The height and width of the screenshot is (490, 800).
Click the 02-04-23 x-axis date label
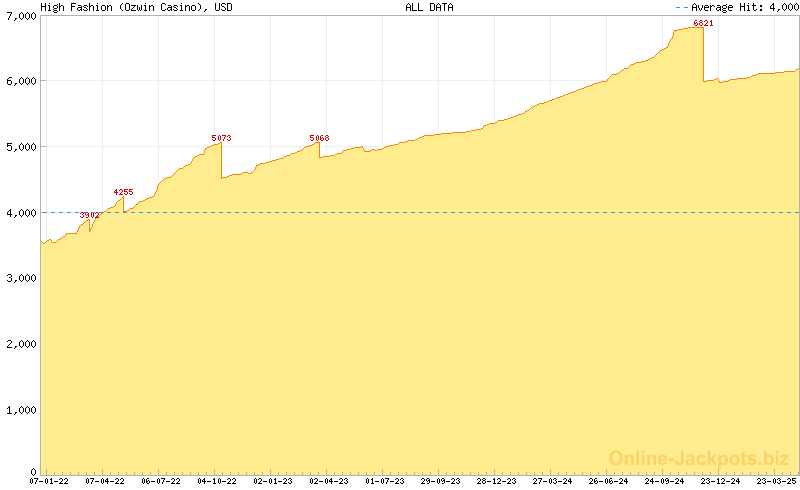(x=329, y=481)
